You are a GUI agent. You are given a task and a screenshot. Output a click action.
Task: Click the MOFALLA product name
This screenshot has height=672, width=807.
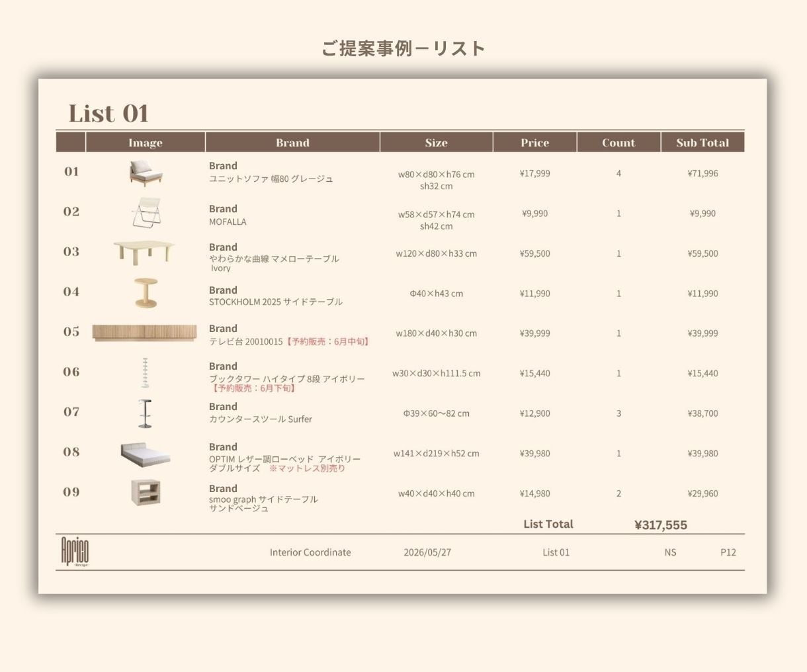pos(228,222)
